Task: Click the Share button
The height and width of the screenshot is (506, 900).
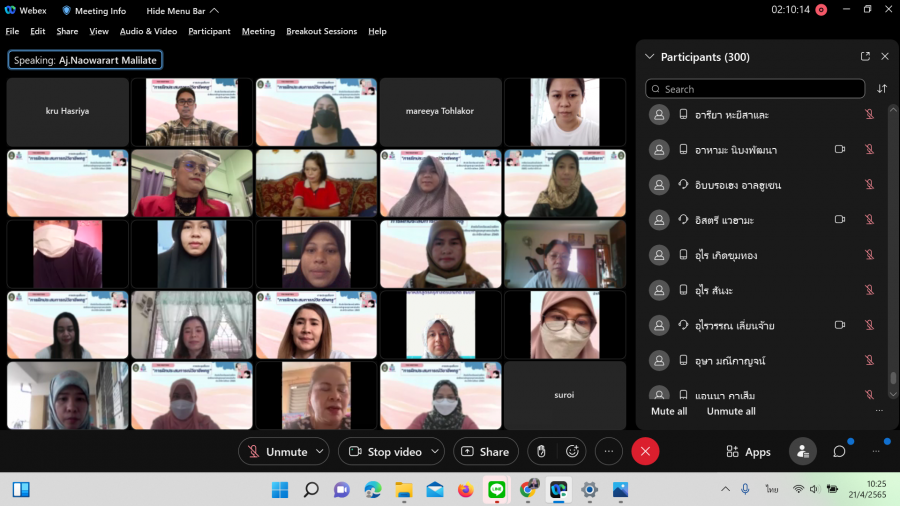Action: coord(486,452)
